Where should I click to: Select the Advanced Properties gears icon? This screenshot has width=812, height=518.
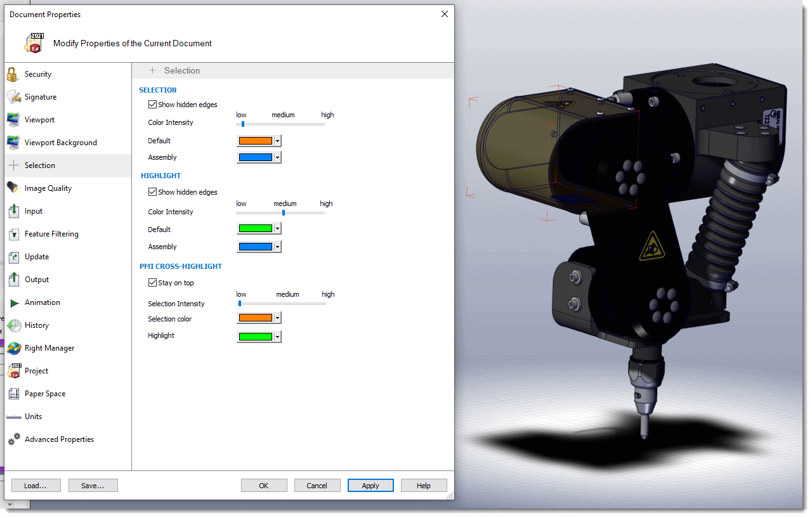[13, 439]
